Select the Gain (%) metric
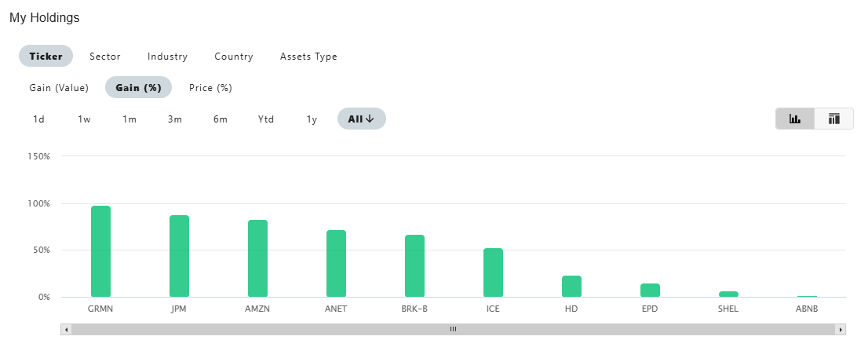This screenshot has width=868, height=340. pyautogui.click(x=138, y=88)
